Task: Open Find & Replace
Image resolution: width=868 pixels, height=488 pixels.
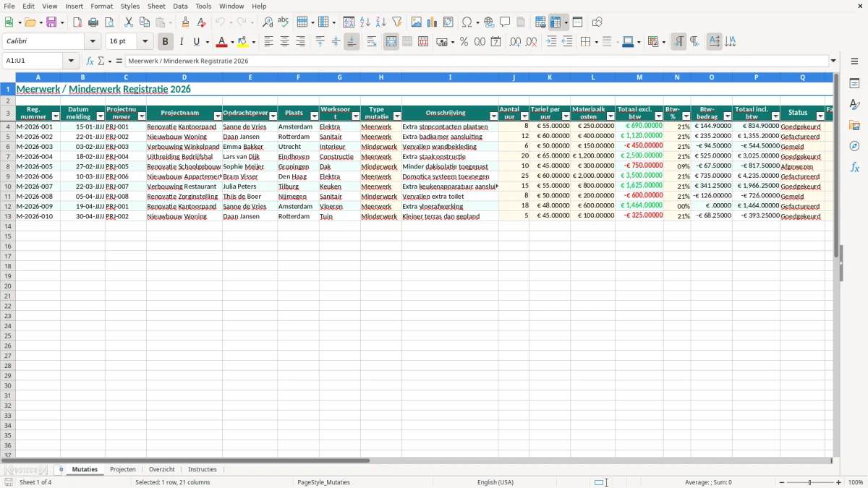Action: 268,22
